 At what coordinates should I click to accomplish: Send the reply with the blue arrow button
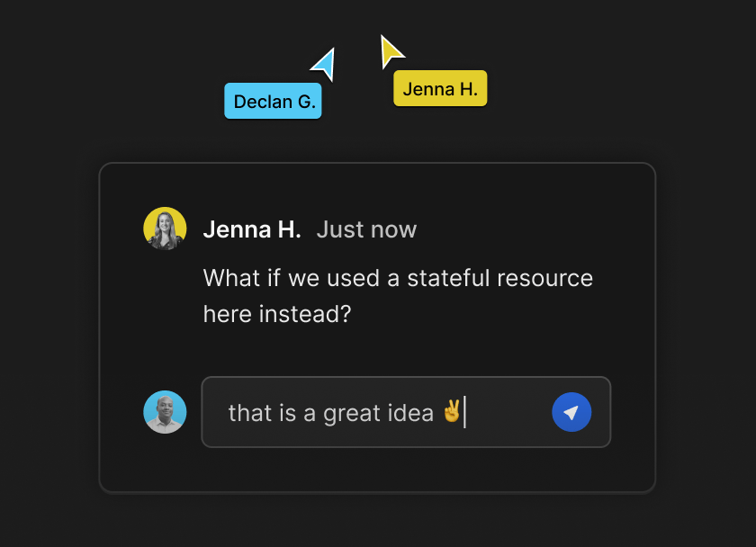point(571,412)
